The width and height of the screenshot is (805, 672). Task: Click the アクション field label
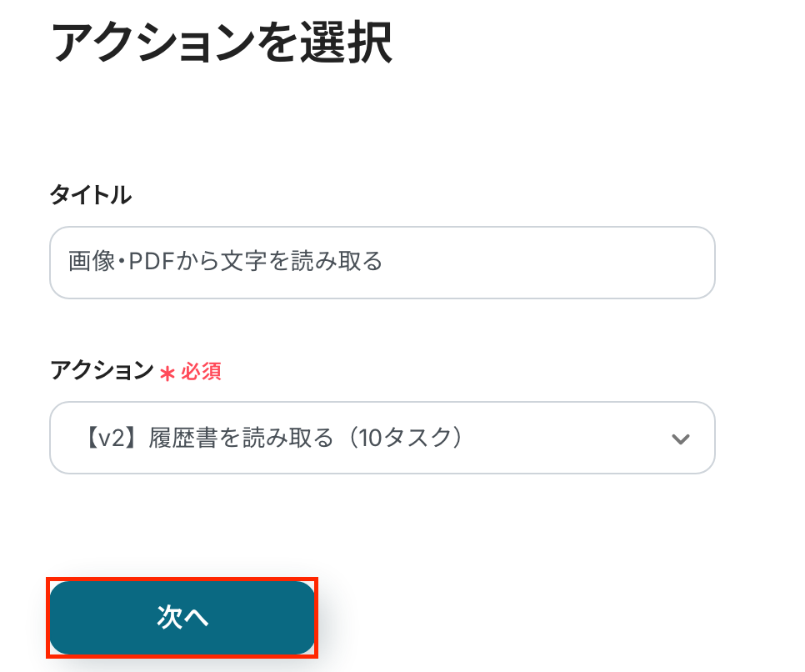(x=102, y=371)
